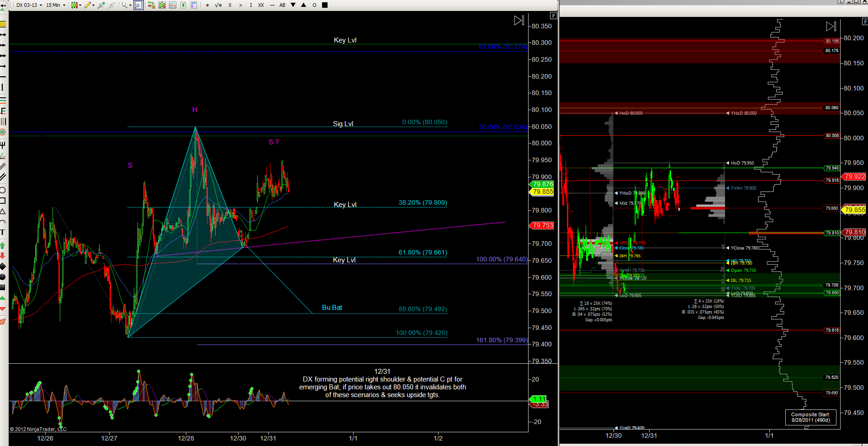This screenshot has width=868, height=446.
Task: Select the green up arrow drawing tool
Action: [x=3, y=245]
